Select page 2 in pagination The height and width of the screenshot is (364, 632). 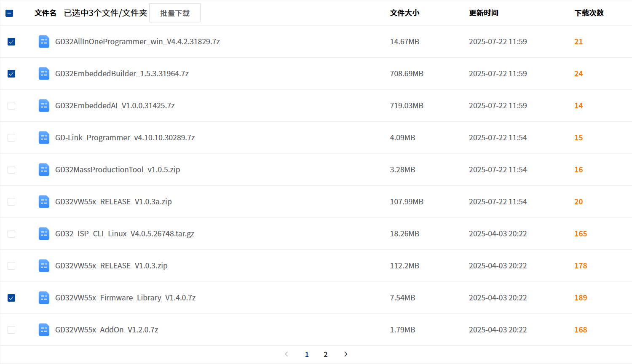pyautogui.click(x=325, y=354)
